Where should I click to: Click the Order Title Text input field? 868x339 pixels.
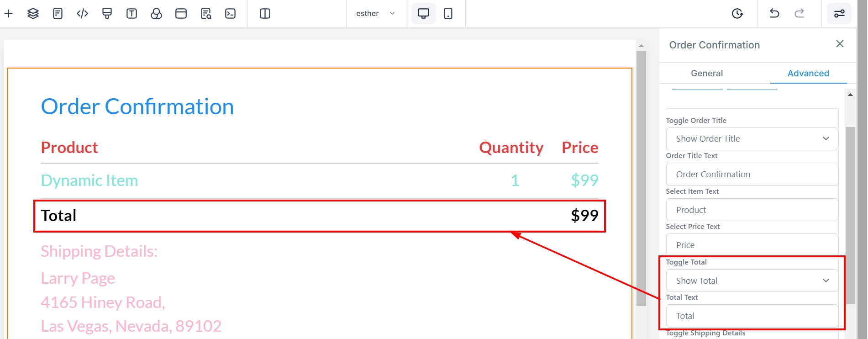tap(752, 175)
